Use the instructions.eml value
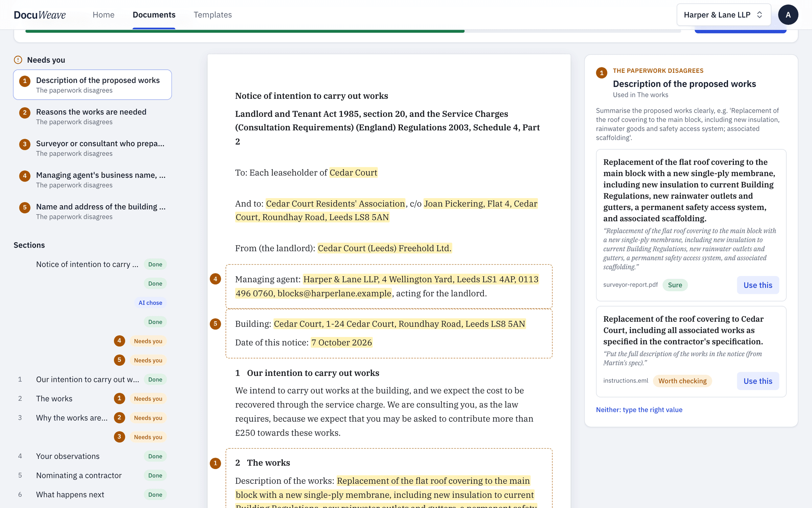This screenshot has width=812, height=508. pos(758,381)
